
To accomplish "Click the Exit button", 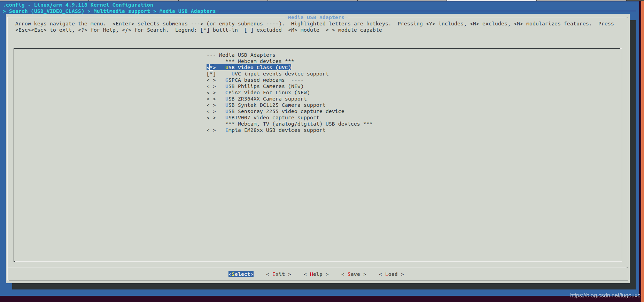I will tap(279, 274).
